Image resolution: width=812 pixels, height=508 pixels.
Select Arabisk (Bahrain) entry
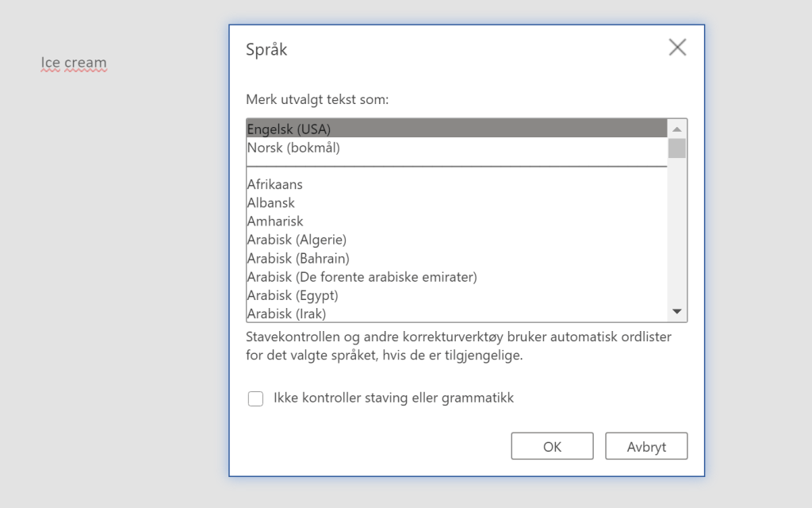pos(298,258)
